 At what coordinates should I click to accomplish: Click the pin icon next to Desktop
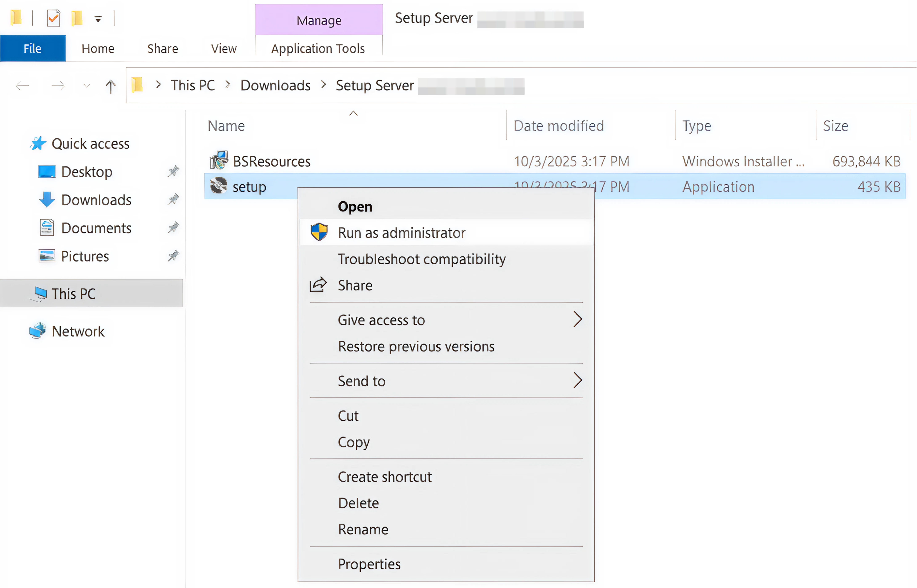pos(173,171)
